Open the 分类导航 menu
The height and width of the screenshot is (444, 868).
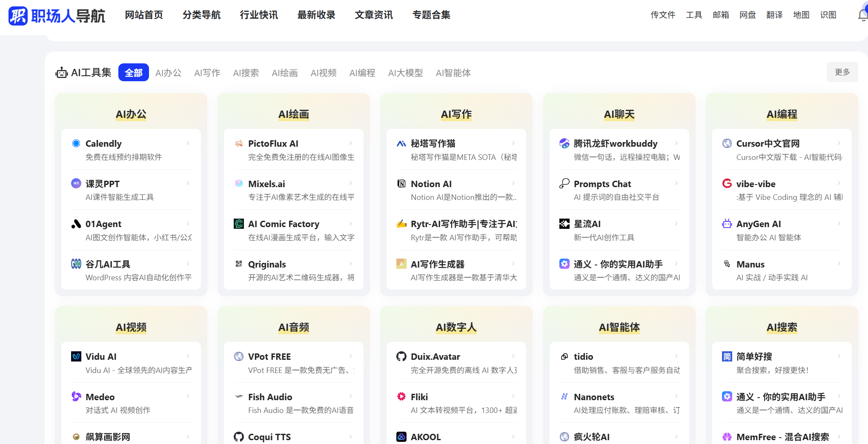pos(201,15)
